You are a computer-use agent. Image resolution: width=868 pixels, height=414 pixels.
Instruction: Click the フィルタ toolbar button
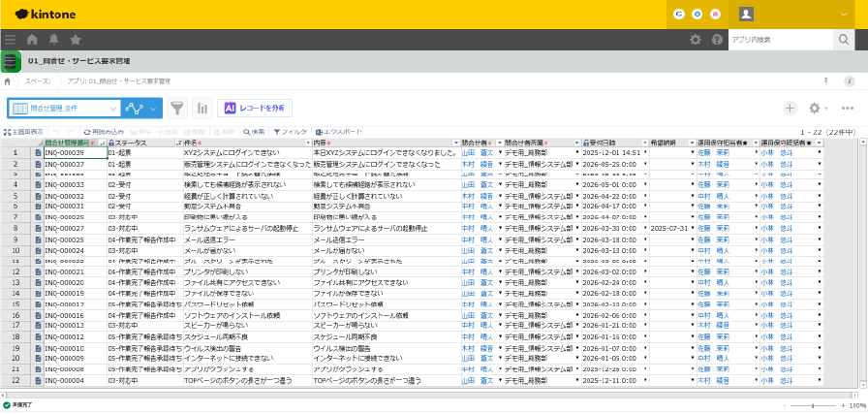(291, 132)
